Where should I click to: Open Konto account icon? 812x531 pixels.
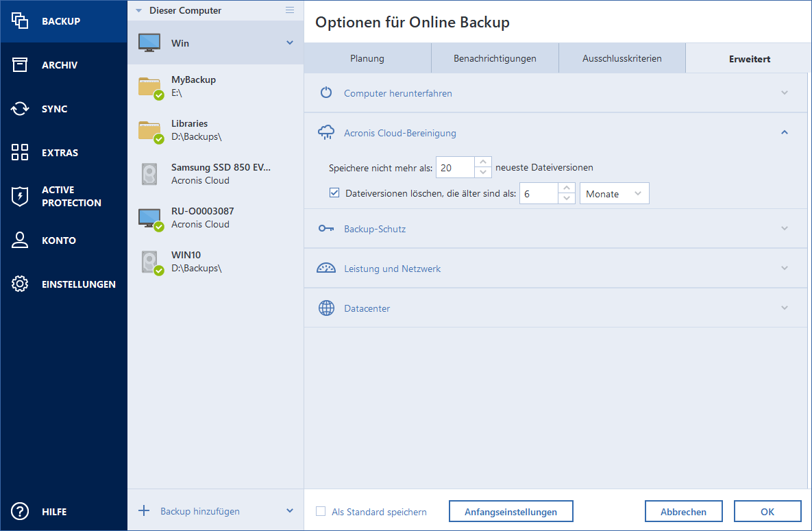[20, 240]
